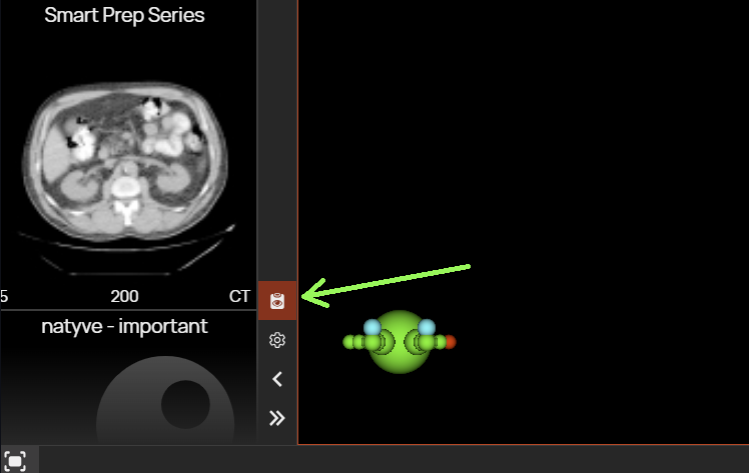Click the empty dark bottom status bar
The width and height of the screenshot is (749, 473).
click(x=392, y=460)
